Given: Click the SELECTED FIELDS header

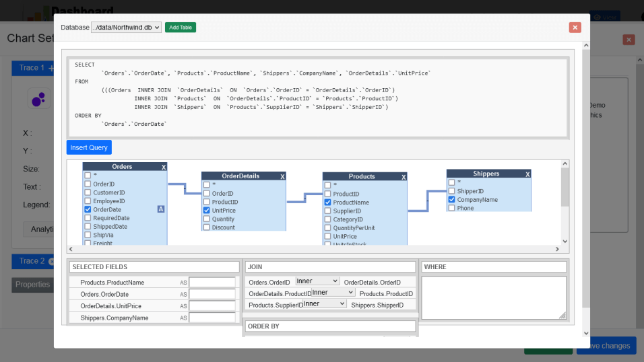Looking at the screenshot, I should 154,266.
